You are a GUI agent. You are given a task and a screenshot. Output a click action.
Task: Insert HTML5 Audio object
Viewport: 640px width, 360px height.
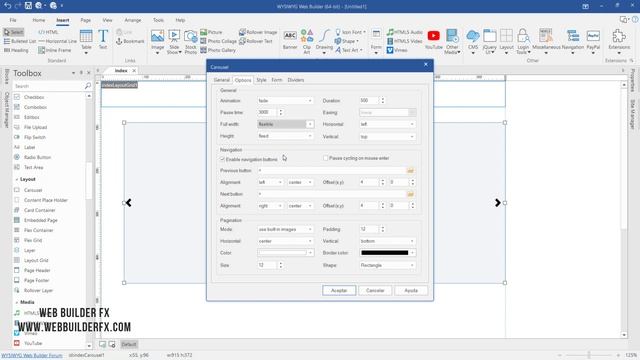(404, 32)
